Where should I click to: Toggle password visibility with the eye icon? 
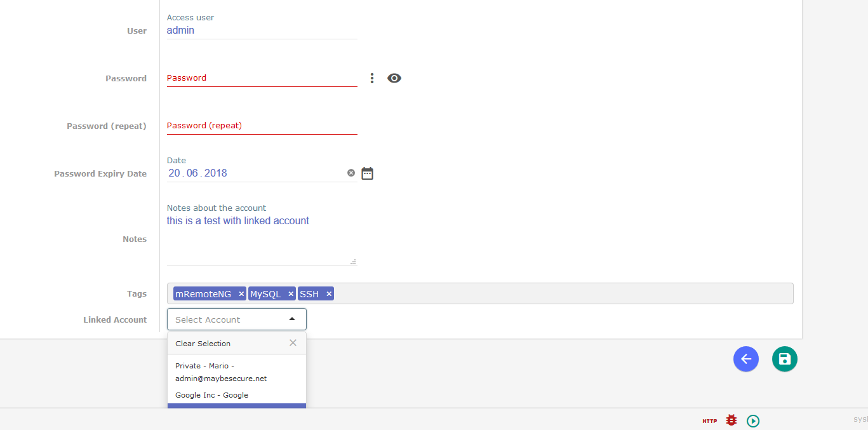point(394,77)
